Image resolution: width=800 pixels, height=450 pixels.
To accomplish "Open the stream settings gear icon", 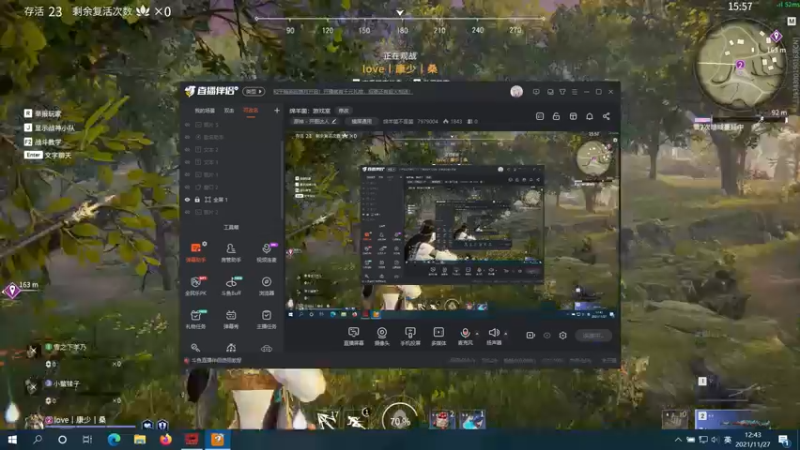I will 562,335.
